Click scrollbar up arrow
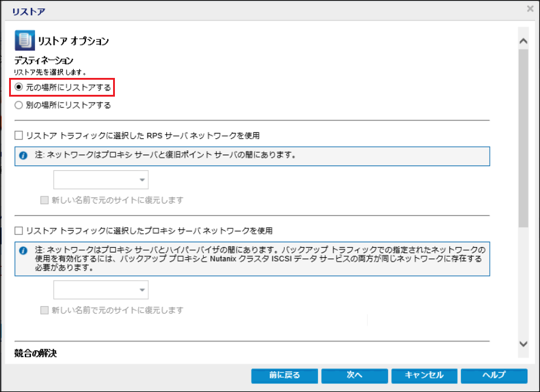 pyautogui.click(x=524, y=40)
